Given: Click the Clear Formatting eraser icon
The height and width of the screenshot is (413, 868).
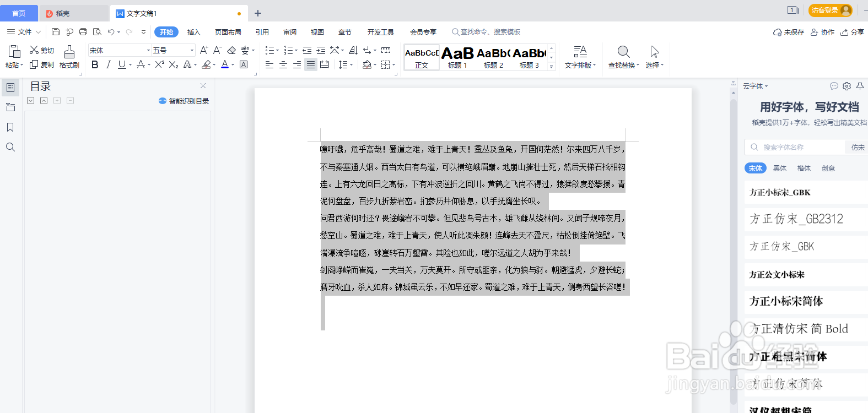Looking at the screenshot, I should pos(231,50).
